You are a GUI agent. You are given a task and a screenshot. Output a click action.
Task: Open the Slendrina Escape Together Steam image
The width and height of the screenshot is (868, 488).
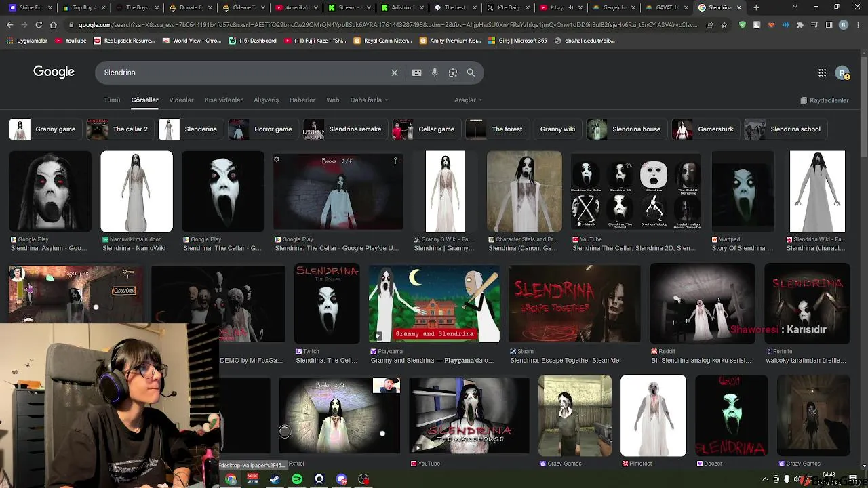574,304
